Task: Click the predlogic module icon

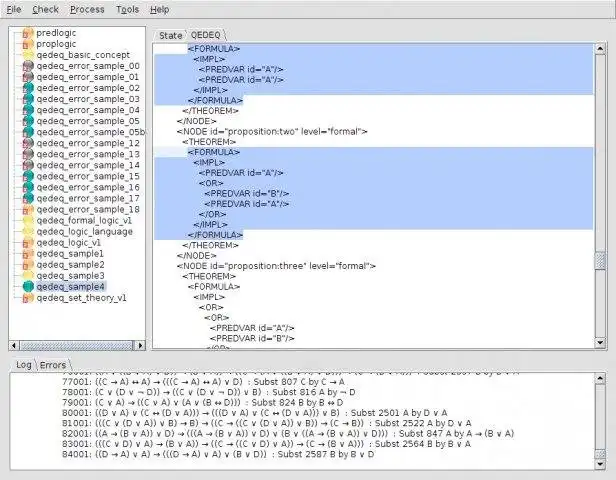Action: click(28, 33)
